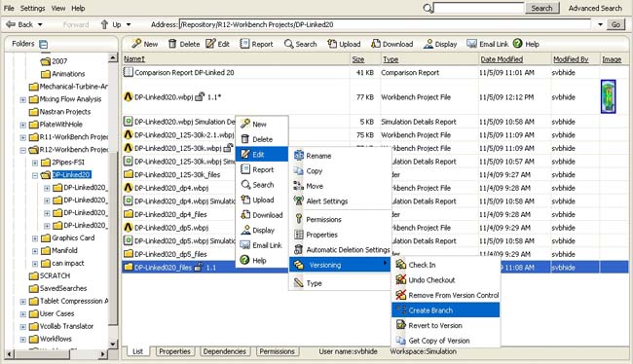
Task: Sort by the Date Modified column header
Action: pos(502,59)
